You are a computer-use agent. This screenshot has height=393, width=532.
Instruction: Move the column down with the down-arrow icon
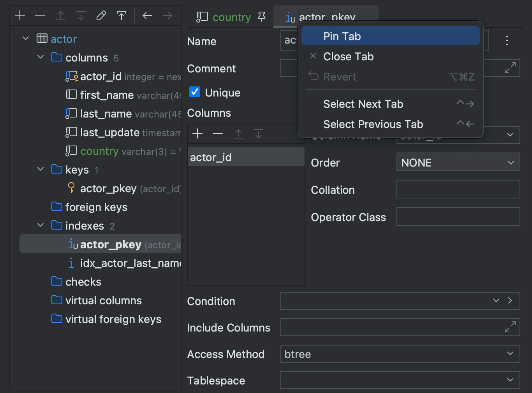pyautogui.click(x=258, y=133)
